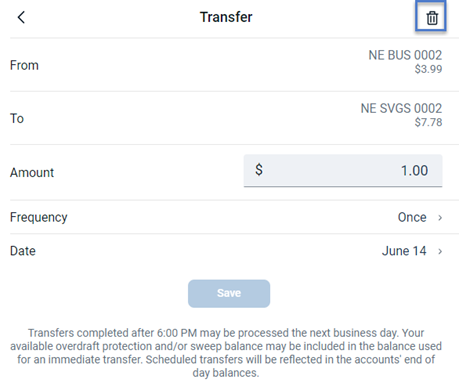Open the Frequency chevron arrow
The height and width of the screenshot is (390, 459).
click(x=440, y=218)
